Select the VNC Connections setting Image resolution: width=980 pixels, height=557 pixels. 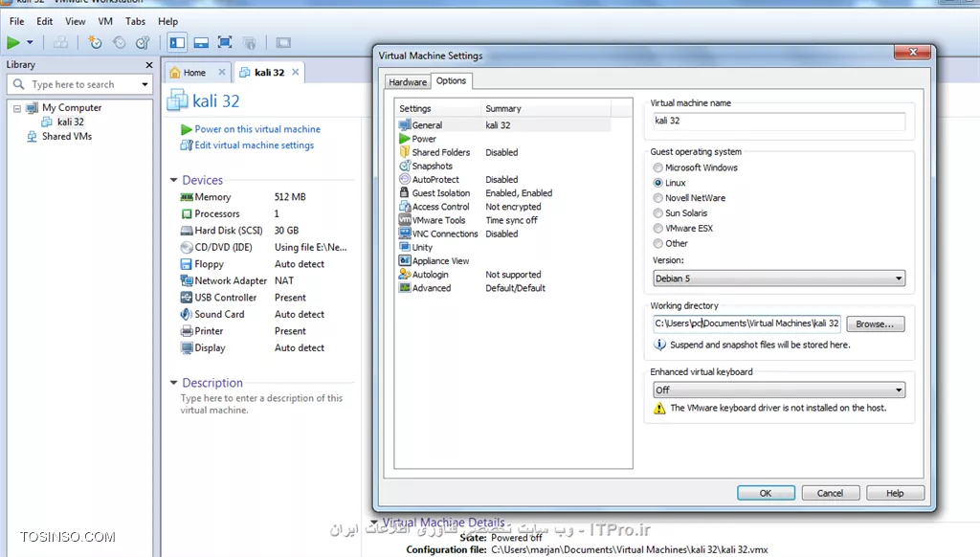tap(503, 234)
